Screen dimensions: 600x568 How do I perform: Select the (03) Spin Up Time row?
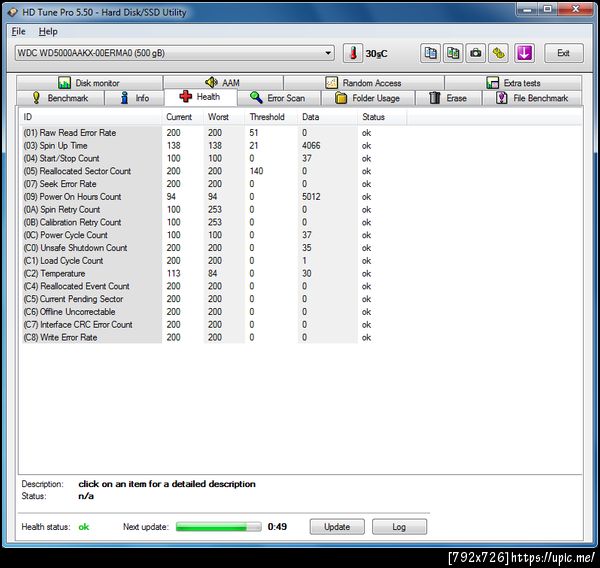click(x=214, y=146)
